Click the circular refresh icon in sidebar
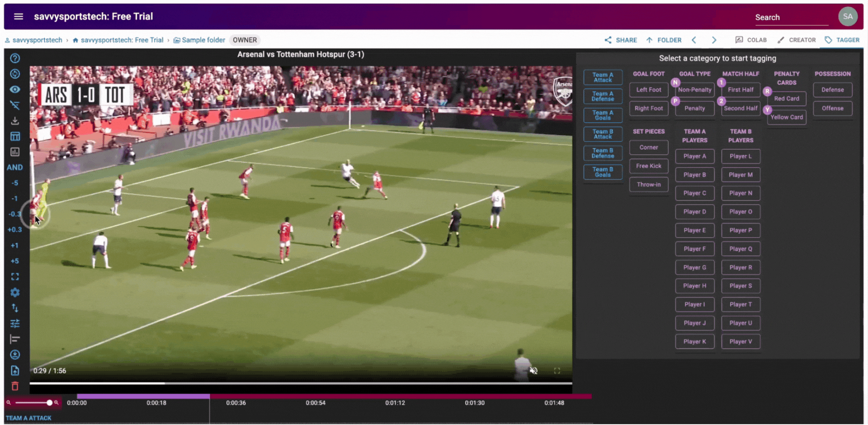Screen dimensions: 868x425 click(15, 74)
